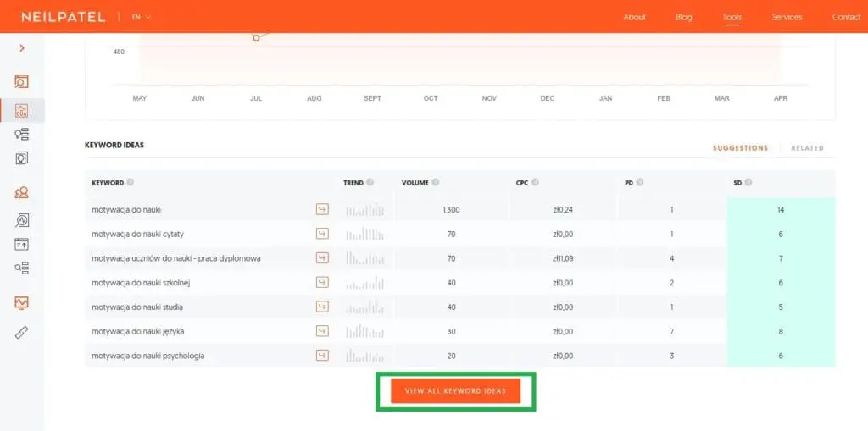Click the View All Keyword Ideas button
Image resolution: width=868 pixels, height=431 pixels.
pos(455,391)
